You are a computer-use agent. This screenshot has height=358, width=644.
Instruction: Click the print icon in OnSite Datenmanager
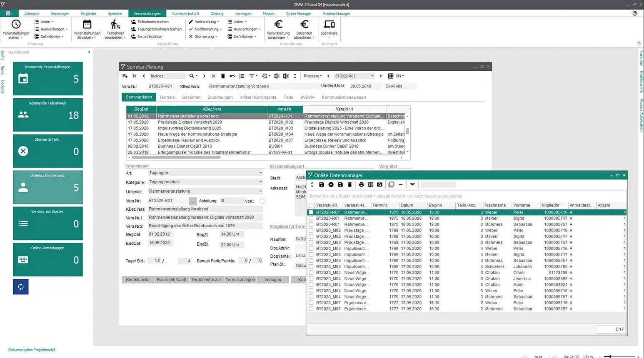[361, 185]
